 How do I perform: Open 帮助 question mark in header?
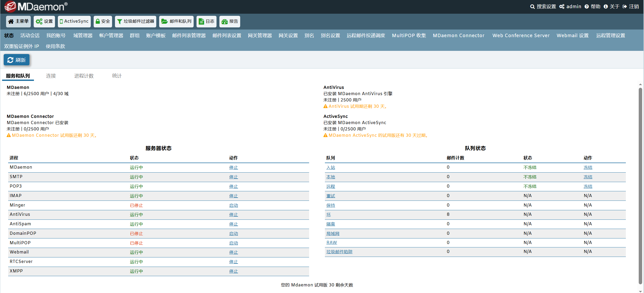592,7
